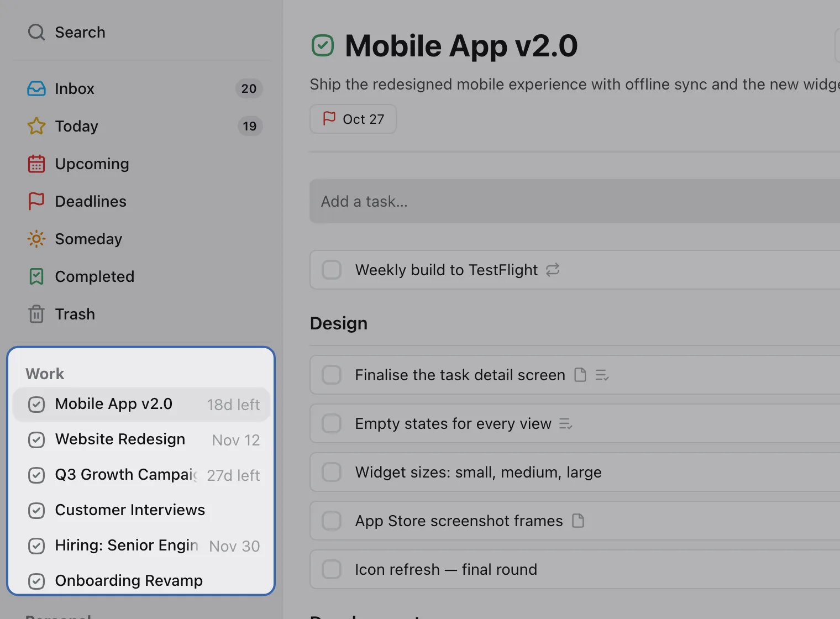The width and height of the screenshot is (840, 619).
Task: Click the Inbox tray icon
Action: [x=36, y=88]
